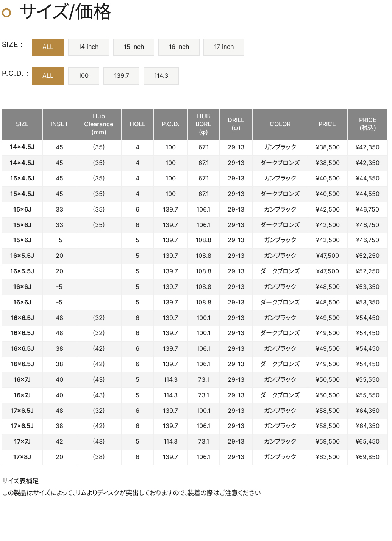Click the COLOR column header
Viewport: 392px width, 541px height.
click(x=280, y=124)
